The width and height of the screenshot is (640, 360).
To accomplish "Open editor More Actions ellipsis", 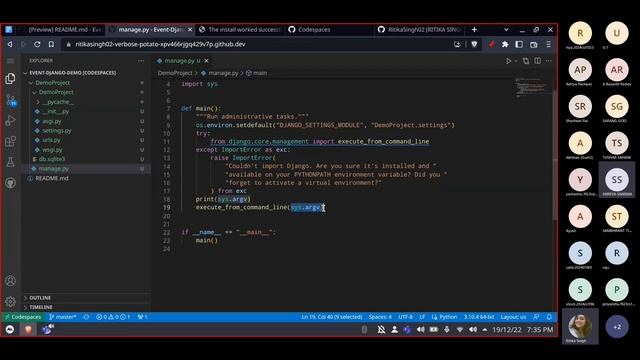I will coord(549,61).
